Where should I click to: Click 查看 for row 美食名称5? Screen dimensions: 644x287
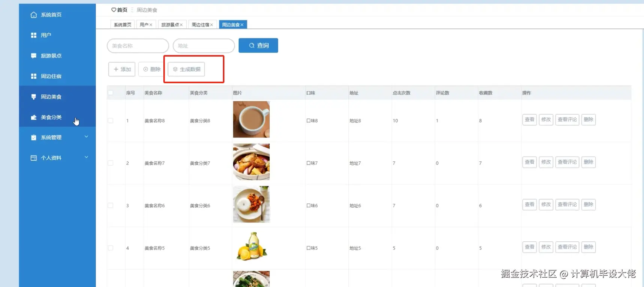(x=529, y=247)
